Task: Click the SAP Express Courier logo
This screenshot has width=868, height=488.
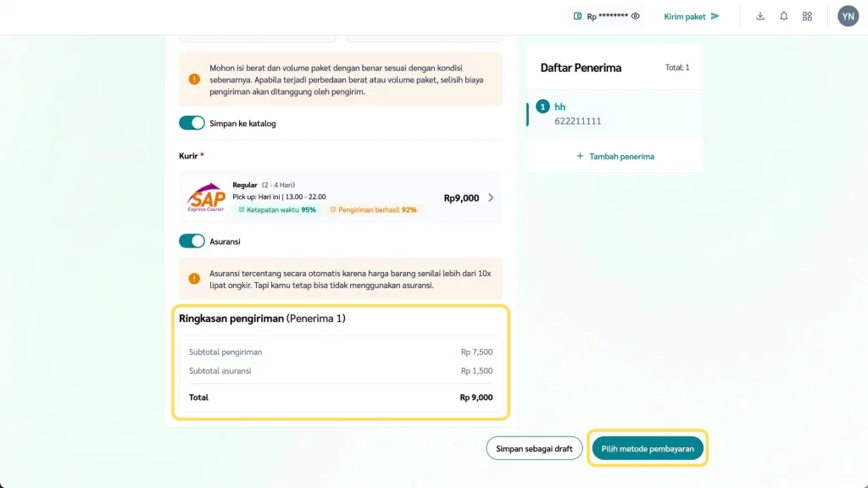Action: point(206,198)
